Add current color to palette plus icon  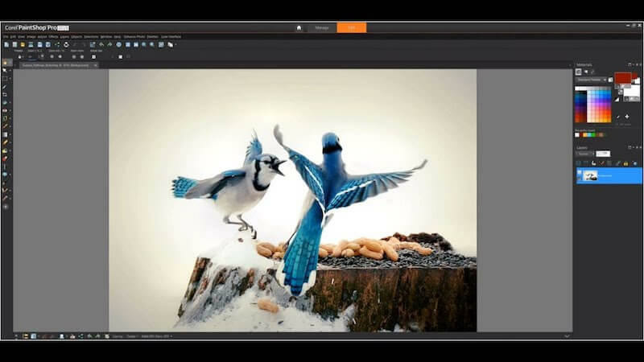pos(627,116)
